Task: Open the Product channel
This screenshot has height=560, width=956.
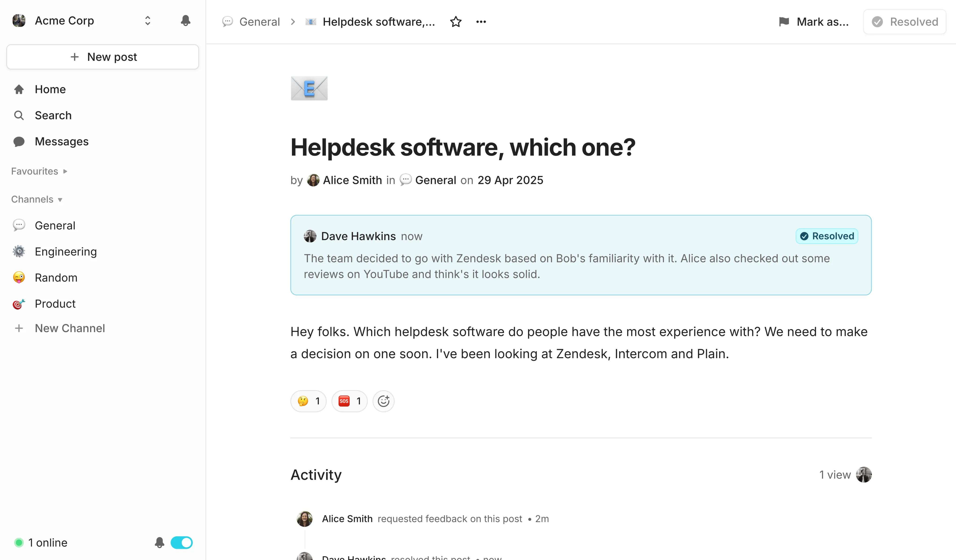Action: 55,304
